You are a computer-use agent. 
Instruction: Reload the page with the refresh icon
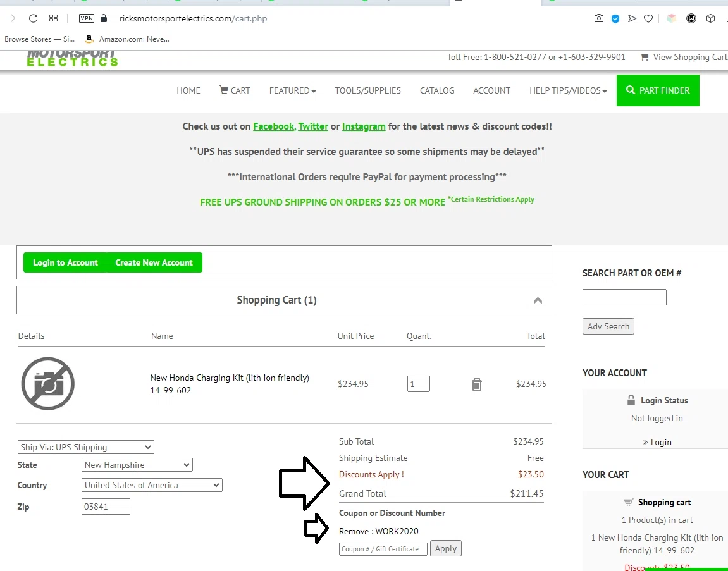(33, 18)
